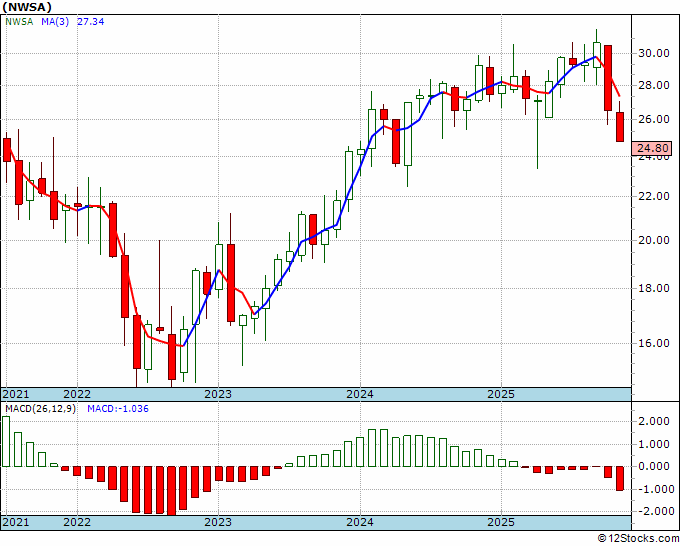
Task: Click the 26.00 price axis label
Action: pos(654,119)
